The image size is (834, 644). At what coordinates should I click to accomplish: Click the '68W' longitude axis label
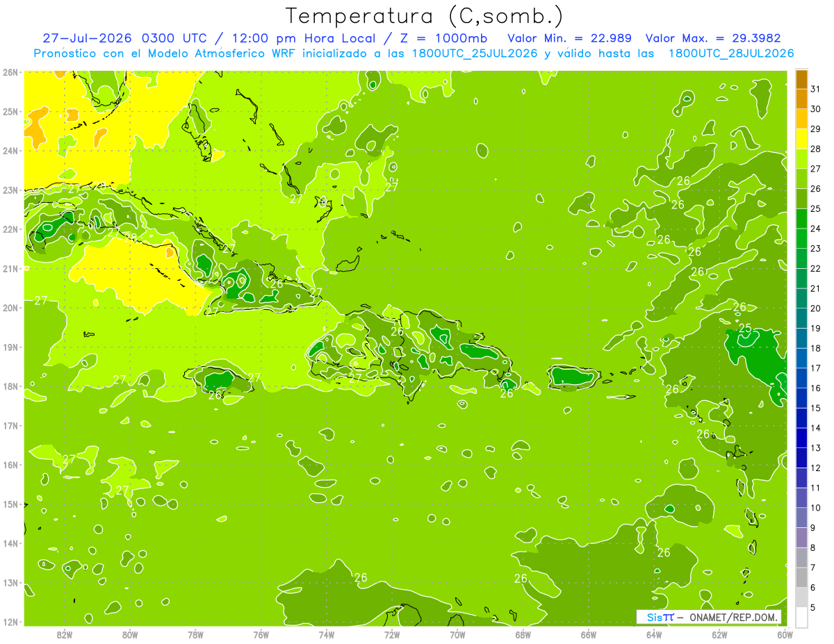(523, 634)
